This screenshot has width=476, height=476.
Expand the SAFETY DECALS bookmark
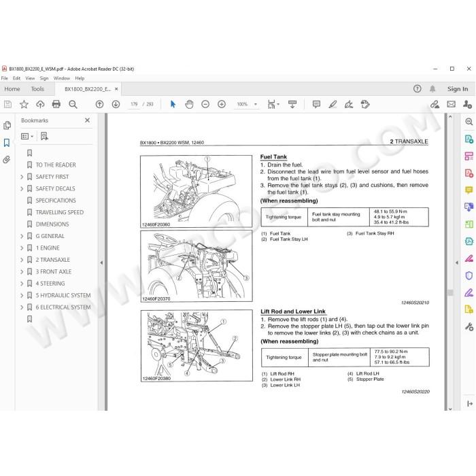[22, 188]
